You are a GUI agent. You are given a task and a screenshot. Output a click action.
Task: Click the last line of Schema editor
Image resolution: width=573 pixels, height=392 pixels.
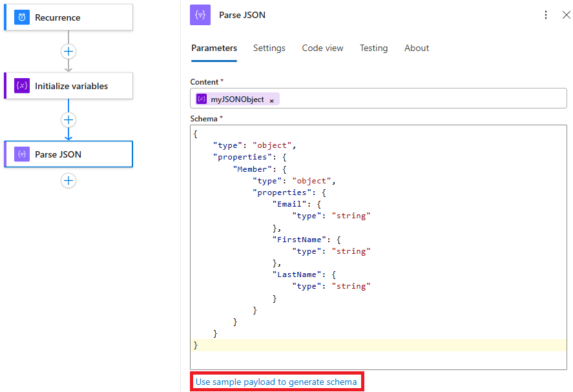(378, 345)
